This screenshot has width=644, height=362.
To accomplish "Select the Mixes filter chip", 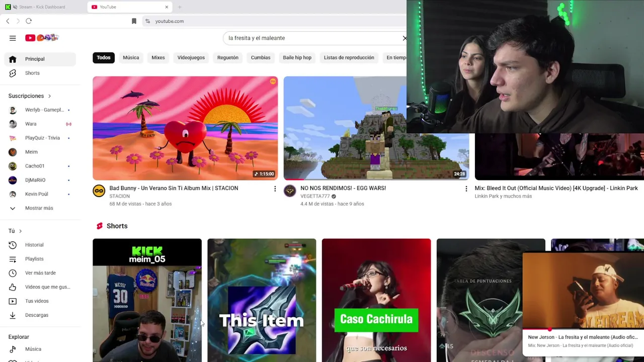I will pos(158,58).
